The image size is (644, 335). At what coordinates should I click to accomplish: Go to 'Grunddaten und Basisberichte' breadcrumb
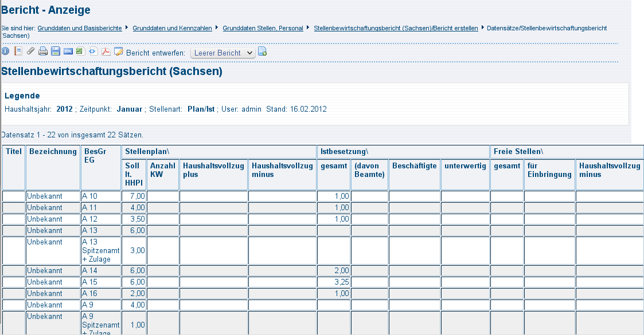click(80, 28)
